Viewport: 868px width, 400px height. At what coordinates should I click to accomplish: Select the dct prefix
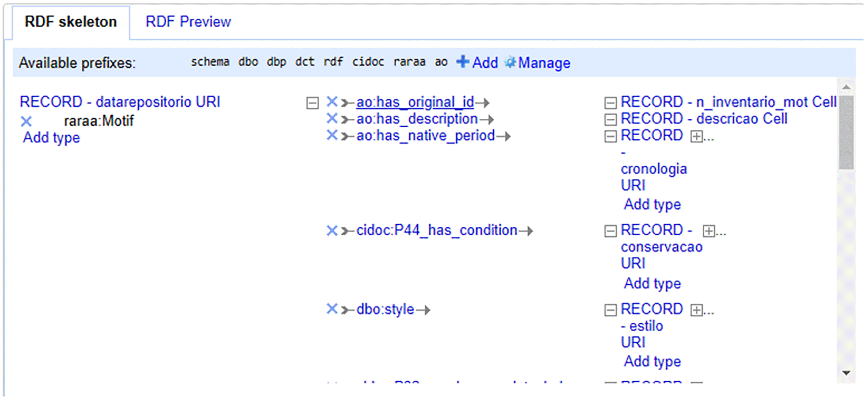(305, 62)
